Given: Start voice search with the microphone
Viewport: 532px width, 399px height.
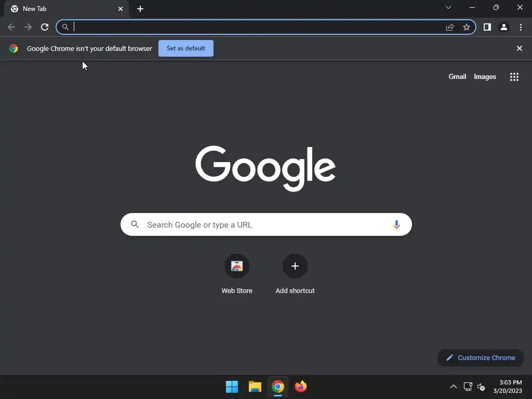Looking at the screenshot, I should tap(396, 224).
